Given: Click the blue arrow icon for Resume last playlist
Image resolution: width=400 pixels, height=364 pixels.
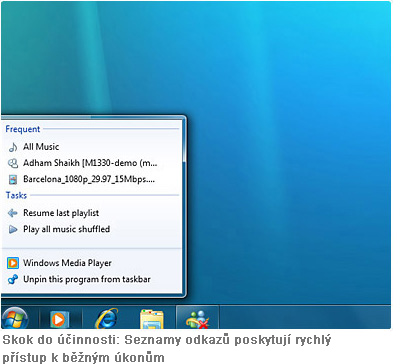Looking at the screenshot, I should point(13,213).
